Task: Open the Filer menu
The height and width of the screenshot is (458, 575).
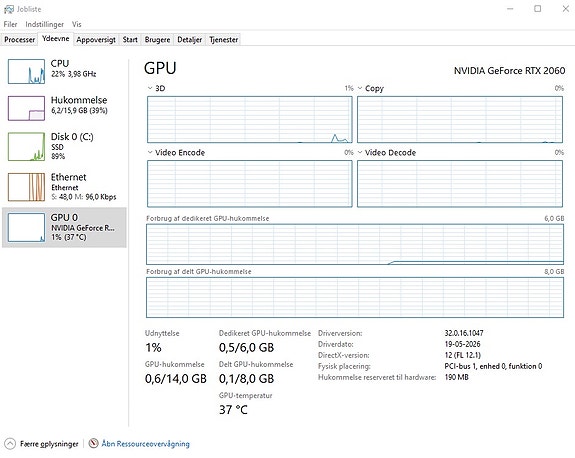Action: pos(10,24)
